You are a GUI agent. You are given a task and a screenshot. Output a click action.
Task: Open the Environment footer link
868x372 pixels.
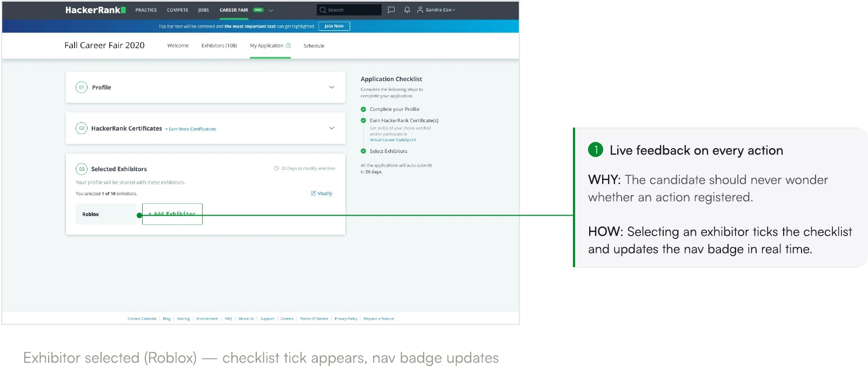[207, 318]
